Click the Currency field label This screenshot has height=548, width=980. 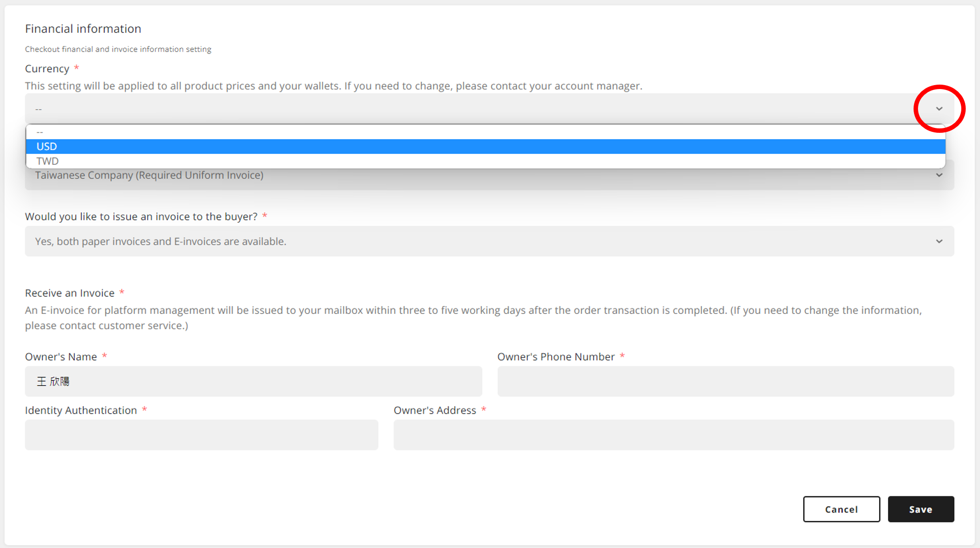point(47,69)
